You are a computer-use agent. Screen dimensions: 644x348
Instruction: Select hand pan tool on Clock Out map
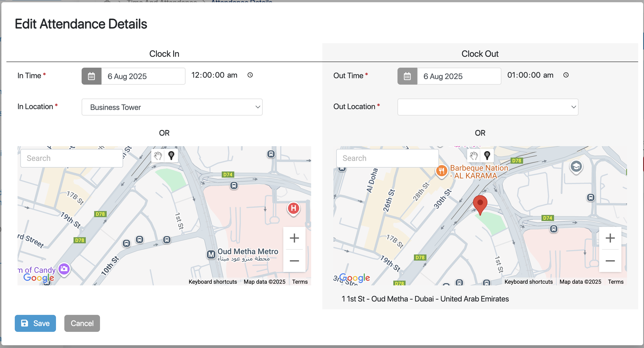coord(474,156)
